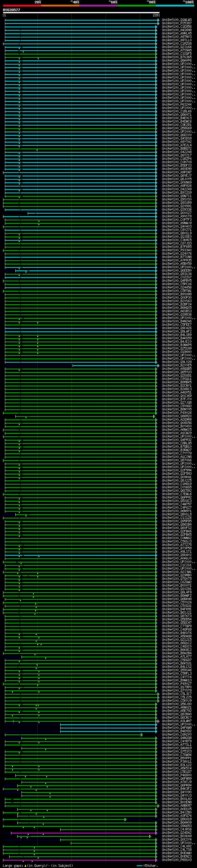Select alignment label UniRef100_A0AUJ0

point(176,558)
